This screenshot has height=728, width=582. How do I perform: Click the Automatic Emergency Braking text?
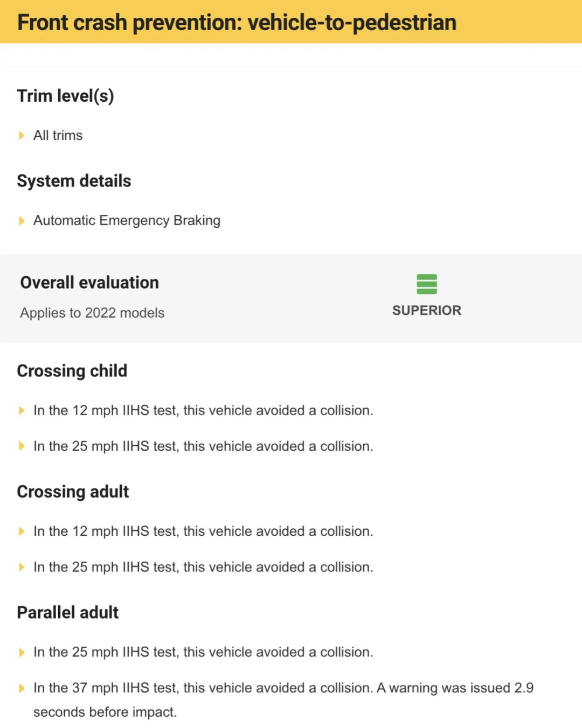(x=127, y=220)
